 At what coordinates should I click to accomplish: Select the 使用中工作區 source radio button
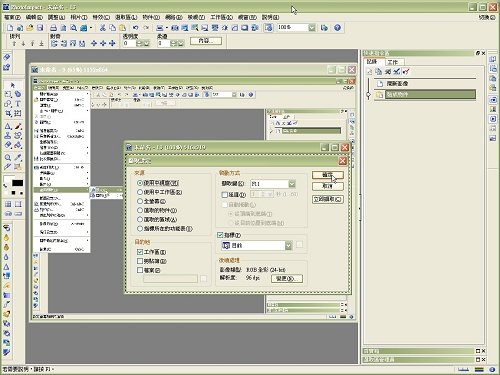point(140,192)
